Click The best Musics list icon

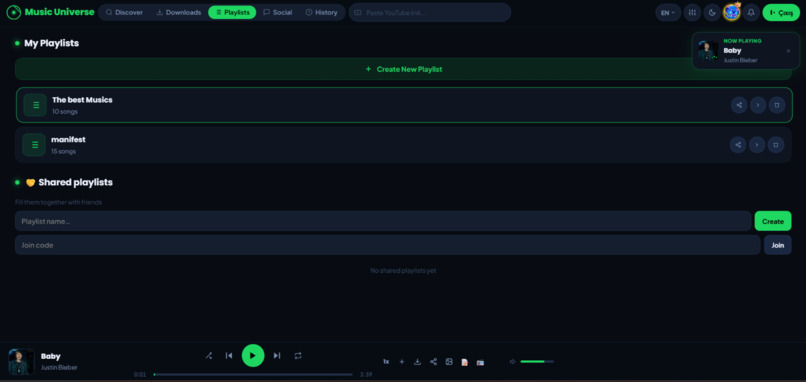click(35, 105)
